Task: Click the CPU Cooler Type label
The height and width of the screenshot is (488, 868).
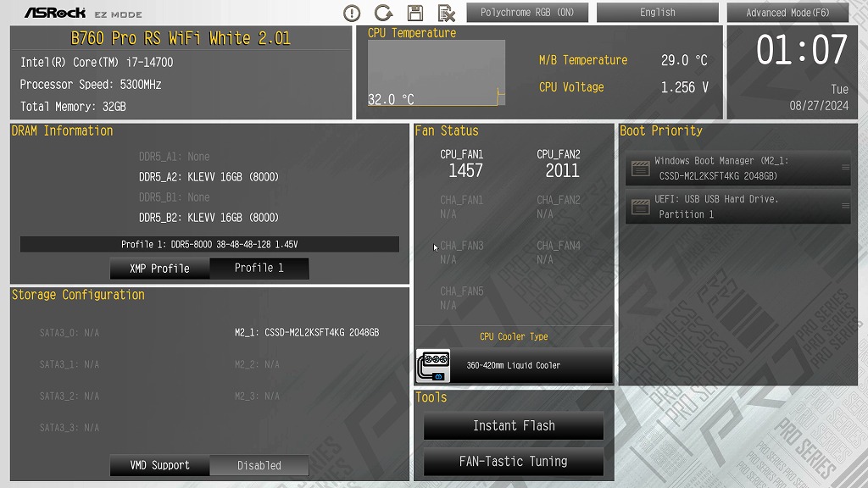Action: [514, 336]
